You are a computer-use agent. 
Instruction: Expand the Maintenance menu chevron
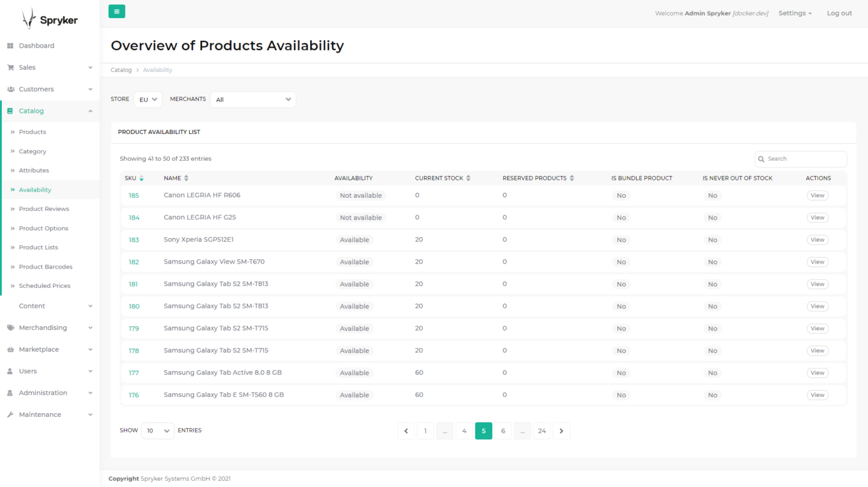(91, 414)
